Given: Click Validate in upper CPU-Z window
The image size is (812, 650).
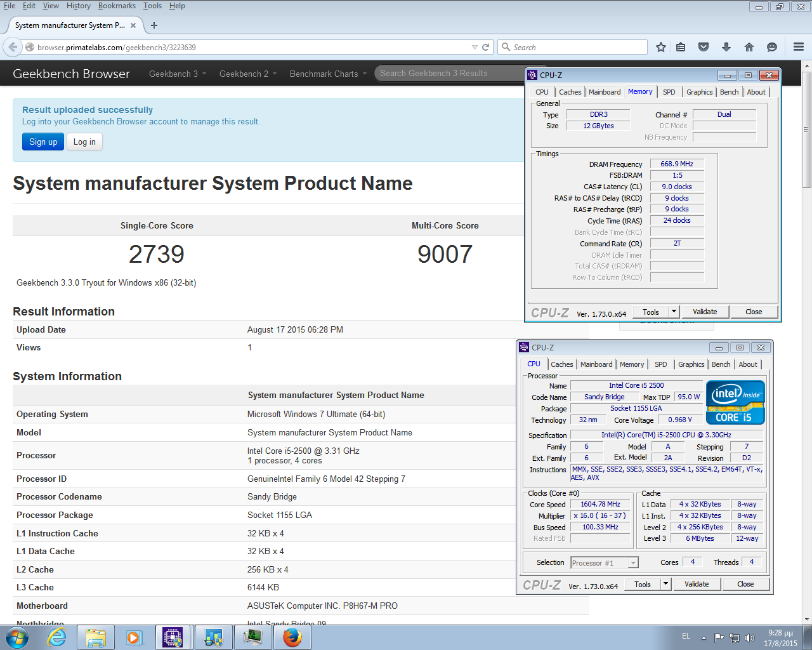Looking at the screenshot, I should pos(705,312).
